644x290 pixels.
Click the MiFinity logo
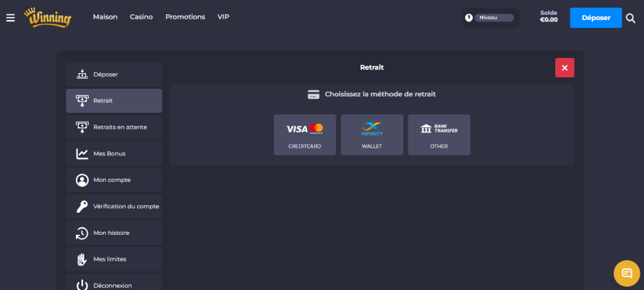(x=371, y=129)
